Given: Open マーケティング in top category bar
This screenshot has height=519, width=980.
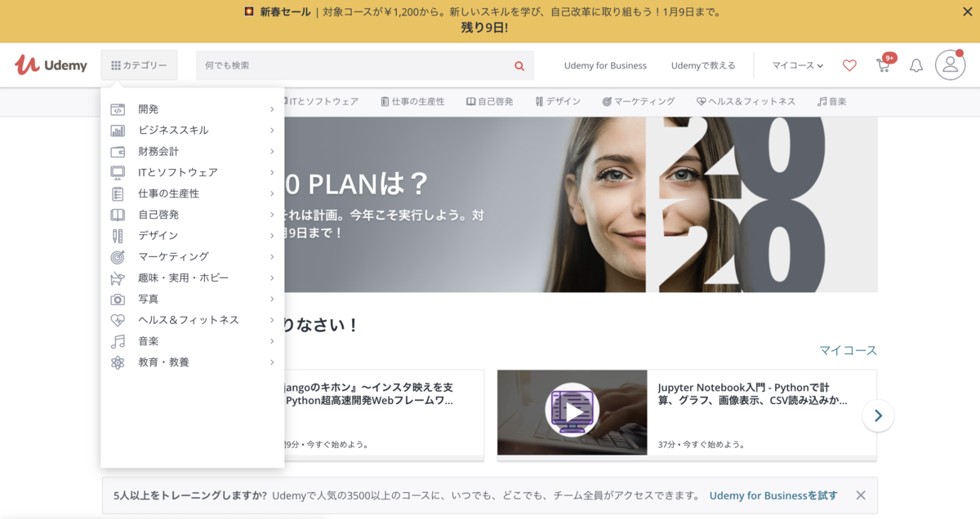Looking at the screenshot, I should coord(639,102).
